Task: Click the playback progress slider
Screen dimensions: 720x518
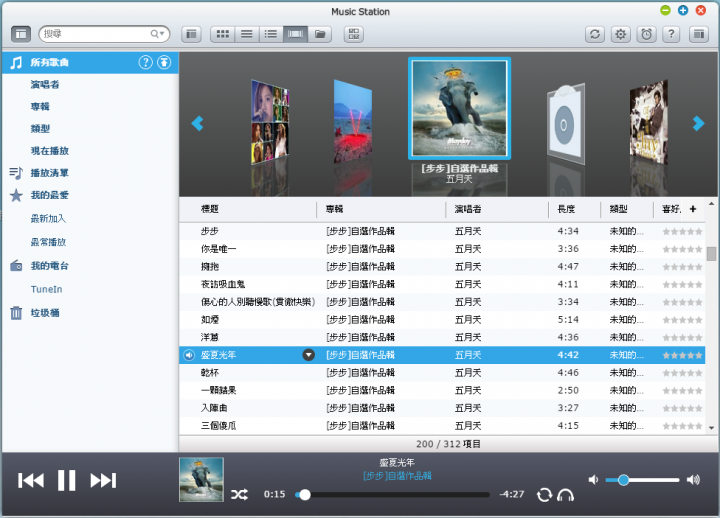Action: coord(394,495)
